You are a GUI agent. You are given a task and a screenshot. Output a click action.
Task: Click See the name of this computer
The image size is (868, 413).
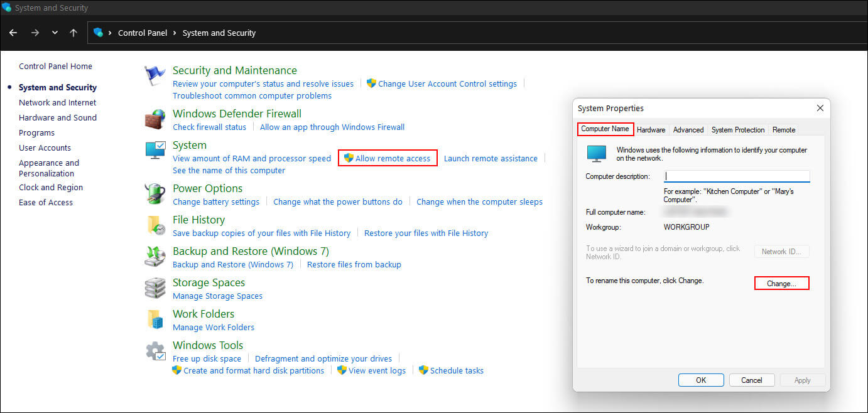[229, 171]
